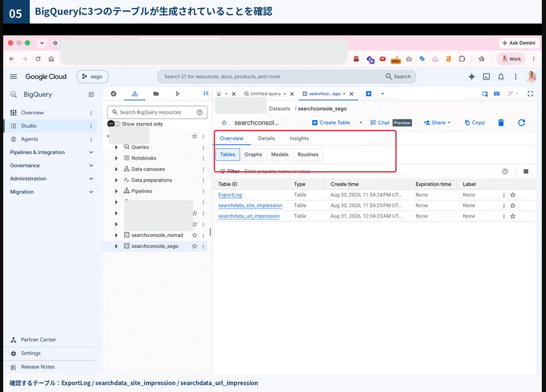Open the folder view icon in Explorer pane
The image size is (546, 392).
point(156,94)
